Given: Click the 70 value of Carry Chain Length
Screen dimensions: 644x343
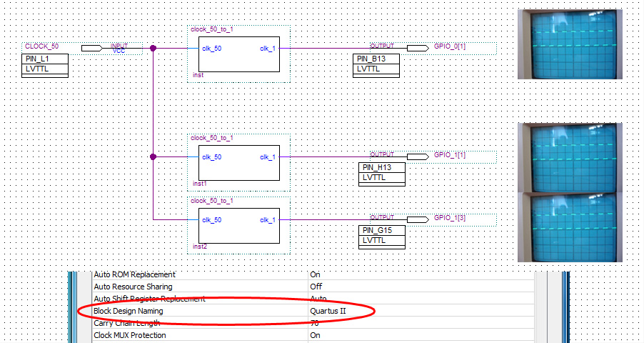Looking at the screenshot, I should 314,323.
